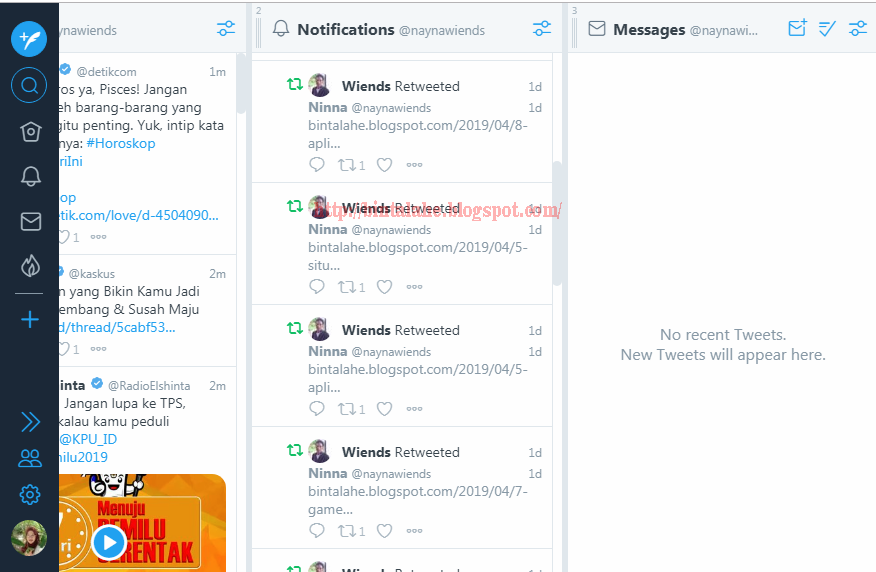The width and height of the screenshot is (876, 572).
Task: Jump to Messages via sidebar envelope icon
Action: click(x=30, y=221)
